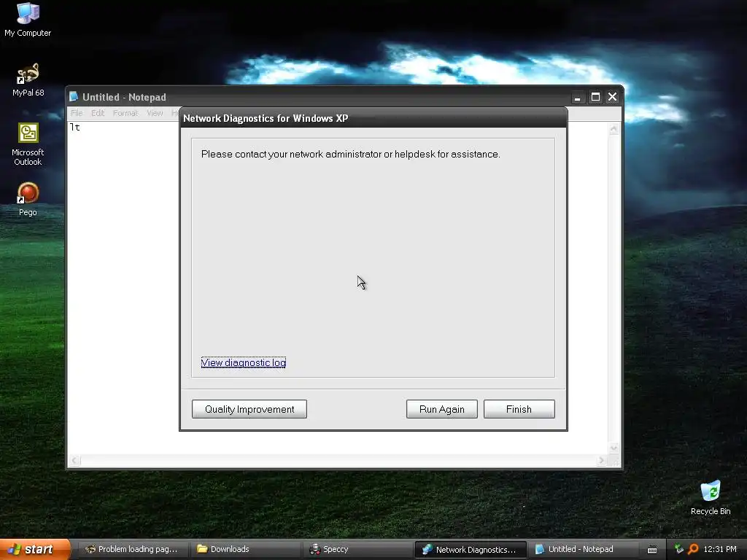Screen dimensions: 747x560
Task: Click Notepad horizontal scrollbar right arrow
Action: coord(601,460)
